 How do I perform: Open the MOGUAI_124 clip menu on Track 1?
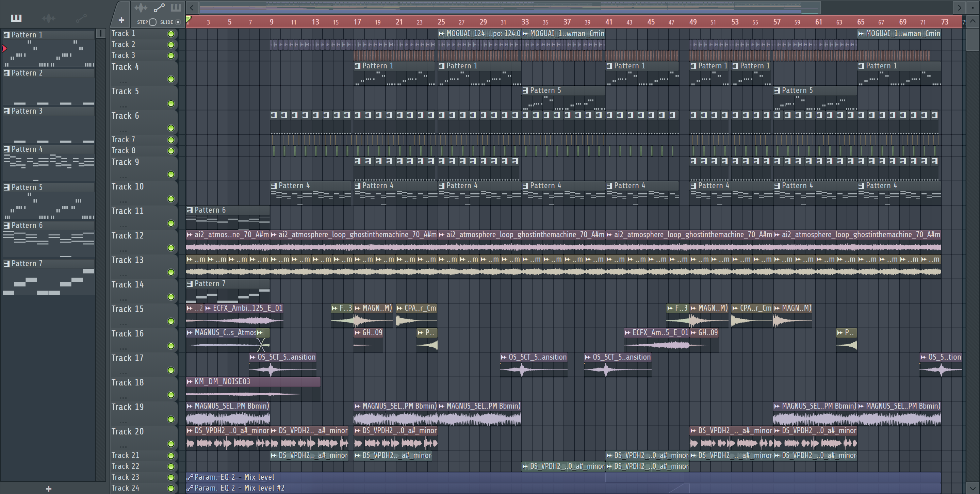441,33
